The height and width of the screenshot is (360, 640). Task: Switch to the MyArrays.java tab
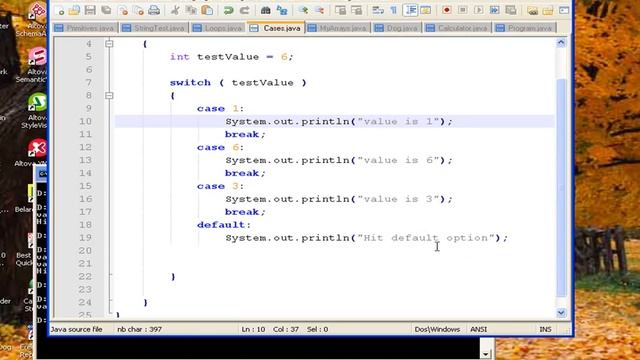pyautogui.click(x=338, y=28)
